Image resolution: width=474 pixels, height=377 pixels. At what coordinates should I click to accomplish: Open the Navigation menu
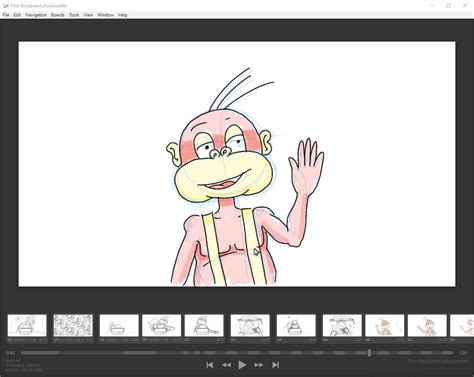[x=36, y=15]
